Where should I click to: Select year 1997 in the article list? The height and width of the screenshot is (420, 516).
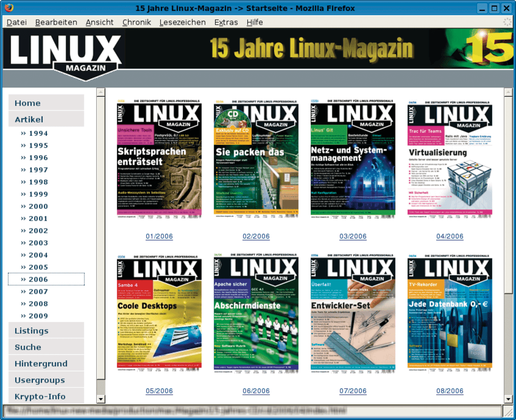coord(34,170)
